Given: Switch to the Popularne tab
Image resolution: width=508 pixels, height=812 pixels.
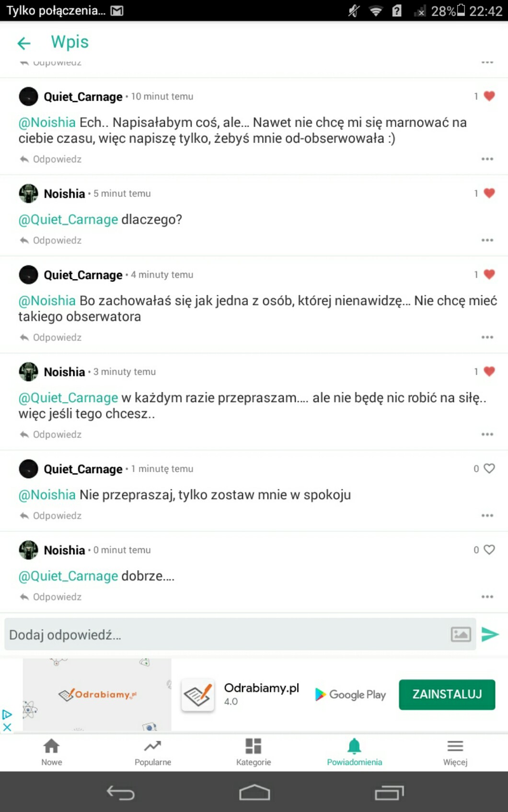Looking at the screenshot, I should click(x=152, y=752).
